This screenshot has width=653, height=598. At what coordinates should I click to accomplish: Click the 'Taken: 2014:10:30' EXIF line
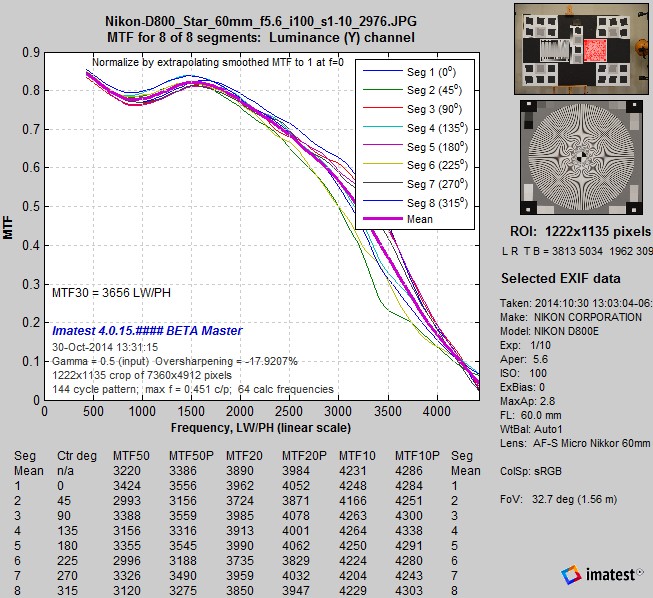pyautogui.click(x=576, y=303)
